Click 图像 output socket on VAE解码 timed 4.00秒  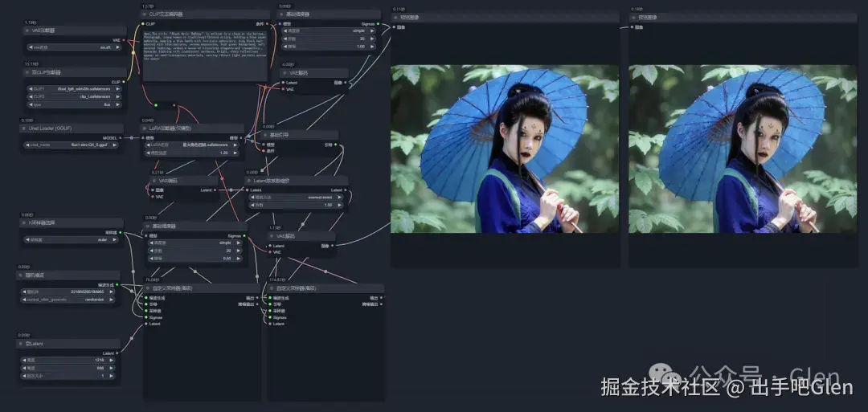(x=346, y=83)
